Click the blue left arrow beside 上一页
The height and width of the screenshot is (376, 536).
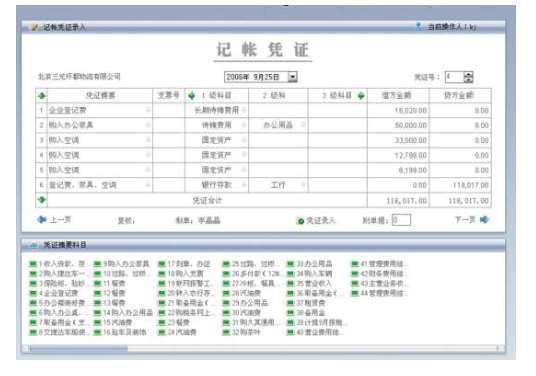(x=42, y=219)
